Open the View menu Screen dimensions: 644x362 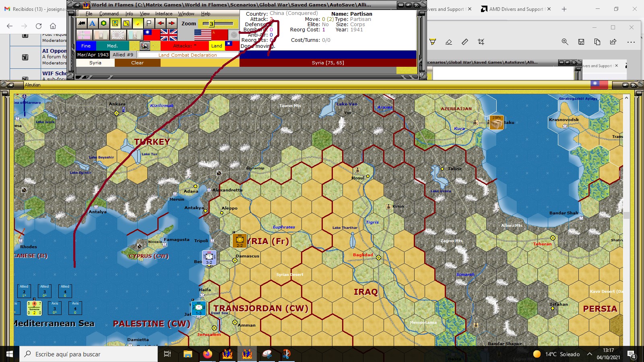click(144, 14)
